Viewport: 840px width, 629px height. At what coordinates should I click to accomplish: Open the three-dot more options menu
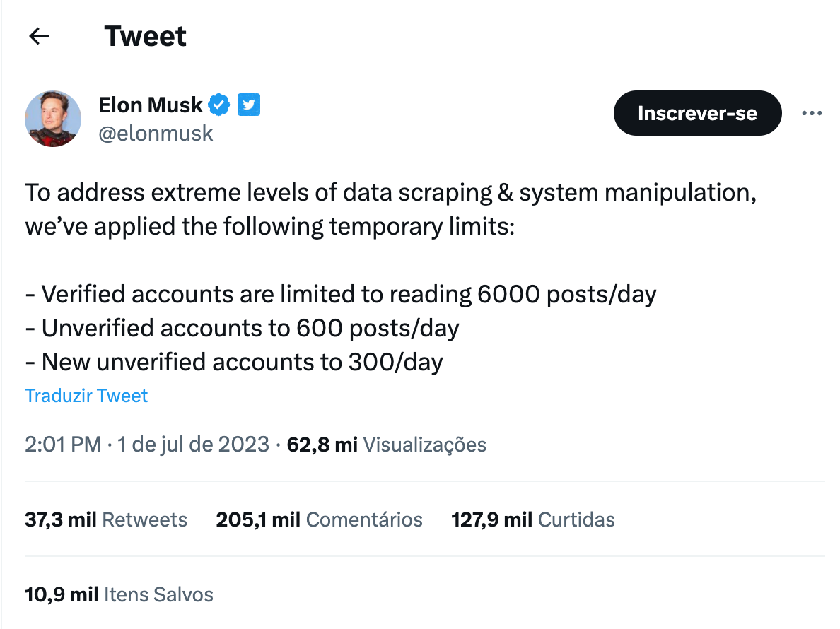[x=812, y=113]
